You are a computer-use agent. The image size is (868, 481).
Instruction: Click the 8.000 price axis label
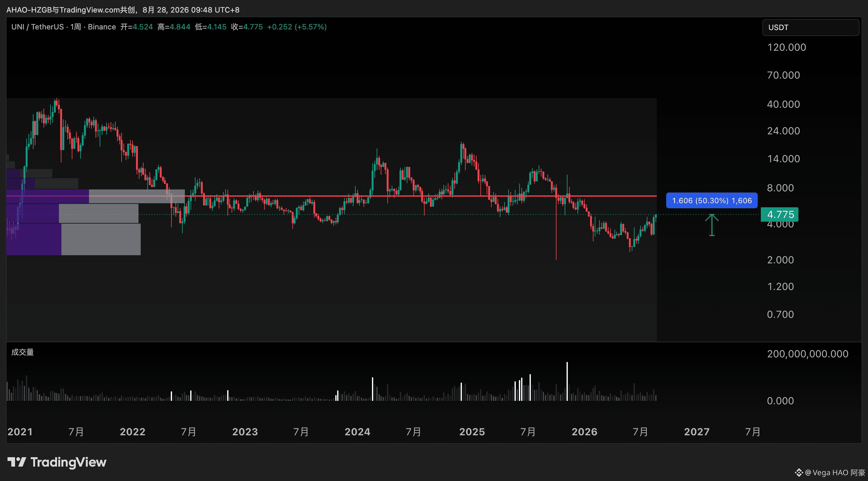tap(780, 188)
